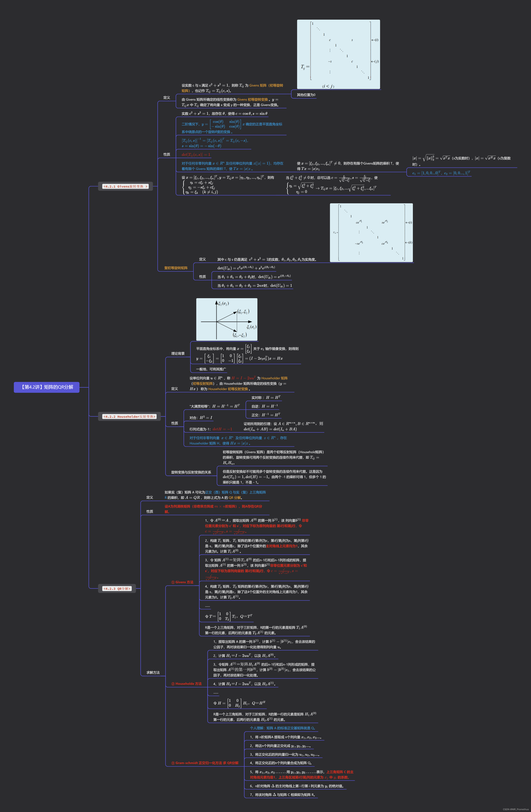
Task: Select the 理论背景 node
Action: coord(178,354)
